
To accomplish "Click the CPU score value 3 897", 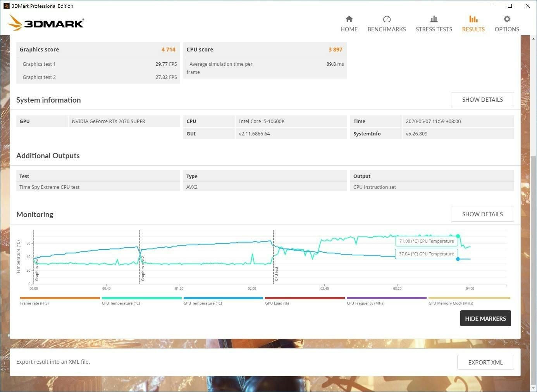I will click(x=336, y=50).
